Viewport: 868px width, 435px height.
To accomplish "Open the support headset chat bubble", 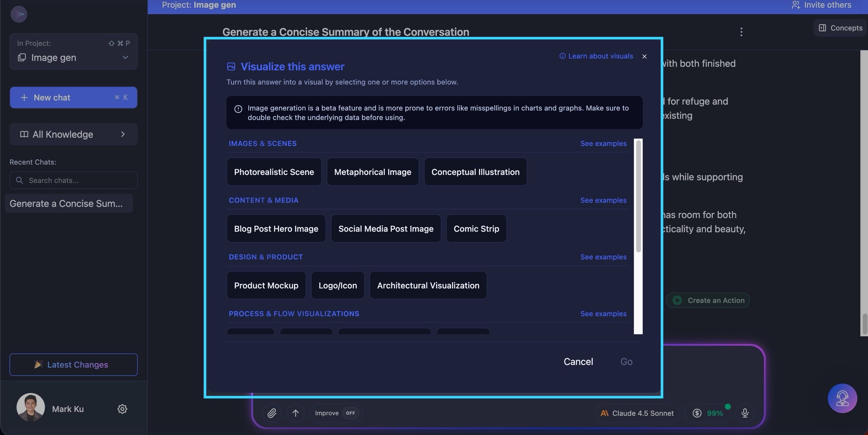I will (x=842, y=398).
